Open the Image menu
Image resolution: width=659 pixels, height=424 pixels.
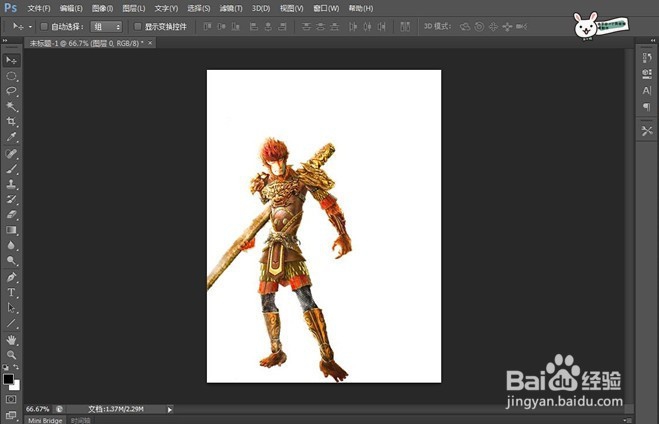click(103, 8)
